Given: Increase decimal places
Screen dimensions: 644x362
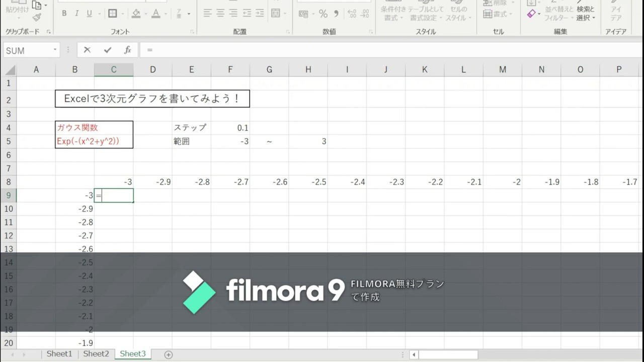Looking at the screenshot, I should (352, 14).
